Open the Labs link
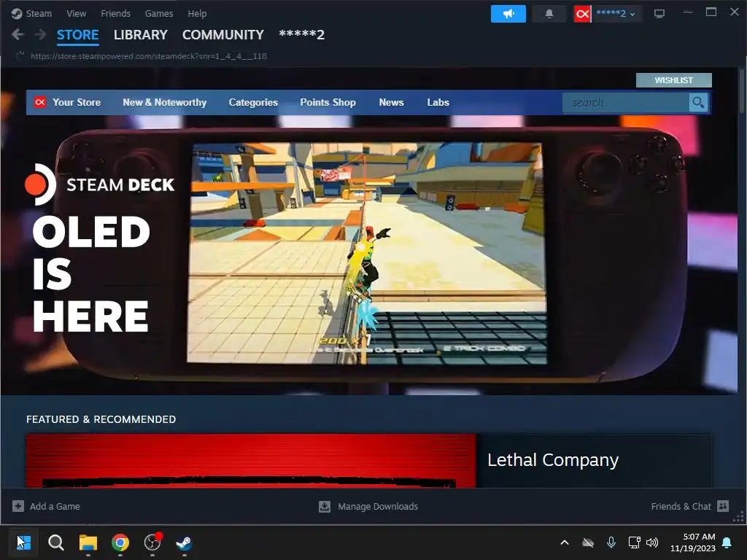The image size is (747, 560). [438, 102]
